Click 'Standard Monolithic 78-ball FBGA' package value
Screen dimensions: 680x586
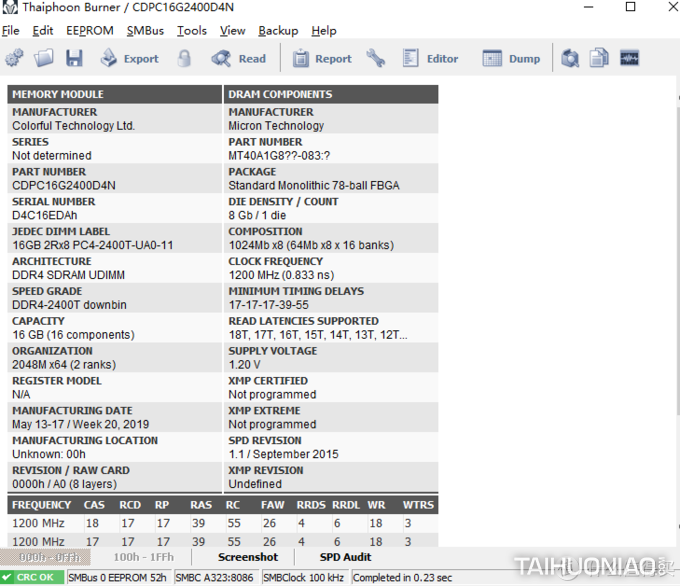pos(314,186)
